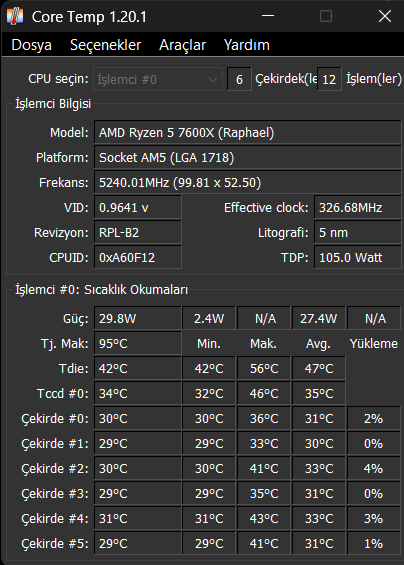Click the Çekirde #0 load value 2%
404x565 pixels.
(x=374, y=418)
